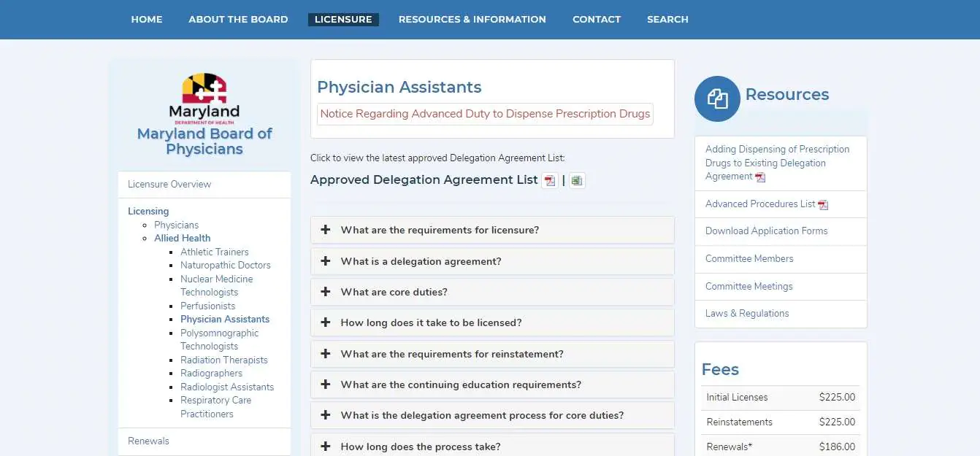
Task: Click the Maryland Board of Physicians heading
Action: tap(204, 142)
